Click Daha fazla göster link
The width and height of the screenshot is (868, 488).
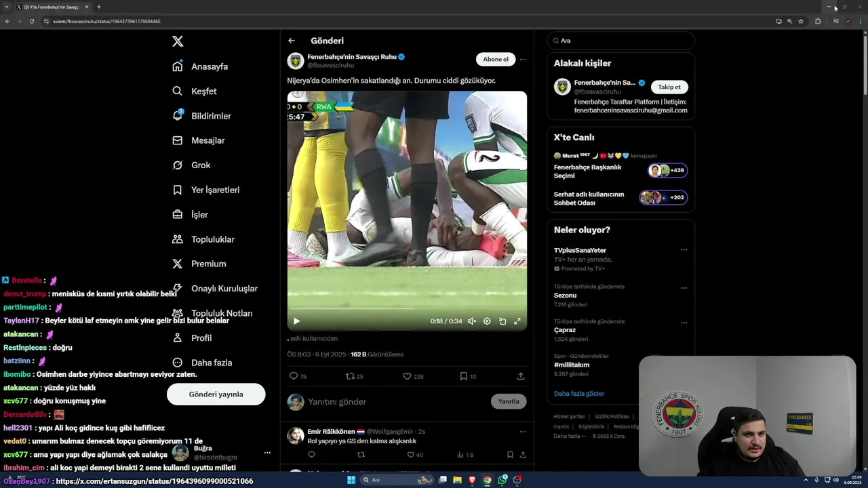pyautogui.click(x=579, y=394)
